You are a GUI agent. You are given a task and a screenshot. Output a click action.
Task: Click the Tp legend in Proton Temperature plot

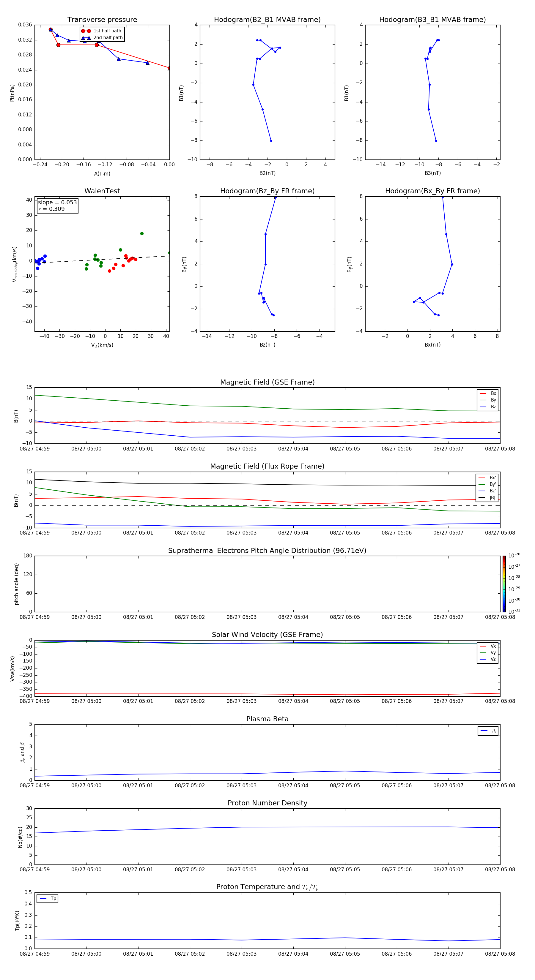(48, 899)
